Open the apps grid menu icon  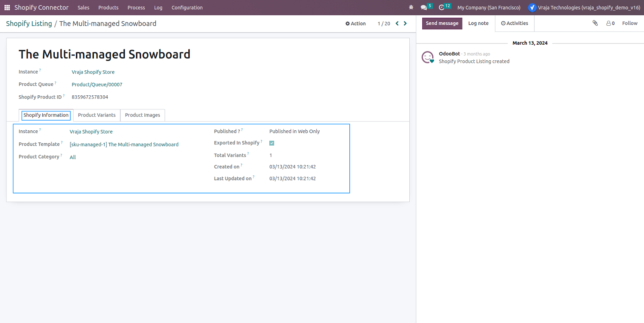click(x=7, y=8)
